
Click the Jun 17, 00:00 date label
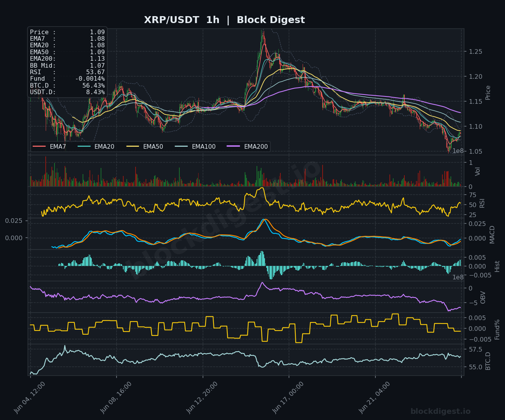coord(288,397)
